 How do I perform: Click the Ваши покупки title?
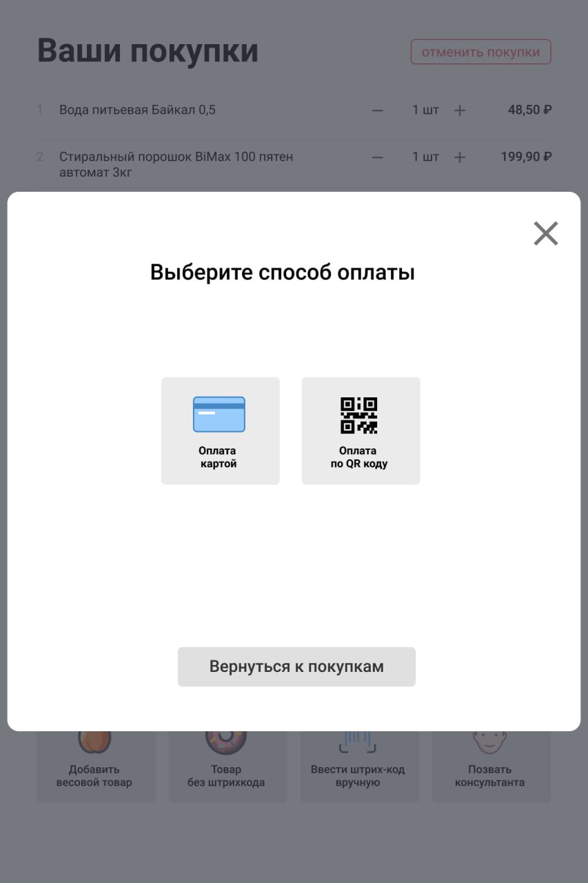coord(148,51)
